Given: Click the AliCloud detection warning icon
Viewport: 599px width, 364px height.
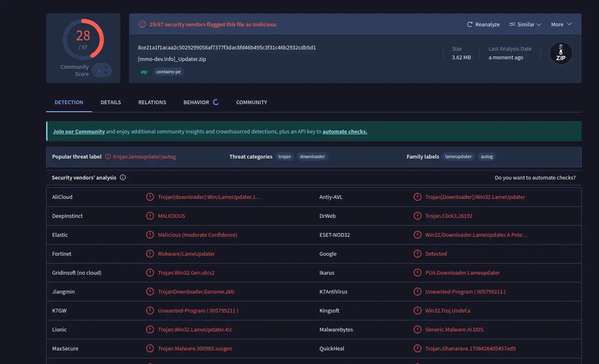Looking at the screenshot, I should coord(150,197).
